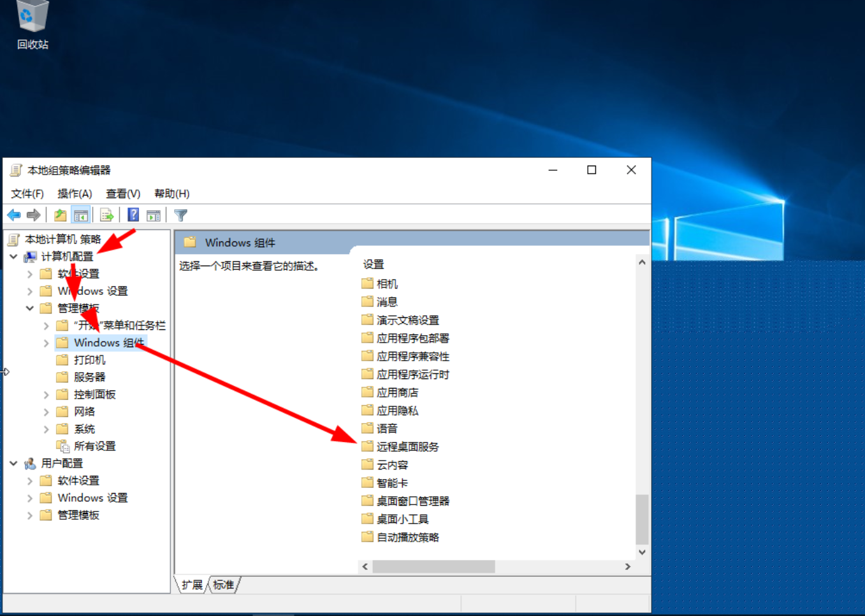This screenshot has height=616, width=865.
Task: Select the 消息 folder in list
Action: point(387,301)
